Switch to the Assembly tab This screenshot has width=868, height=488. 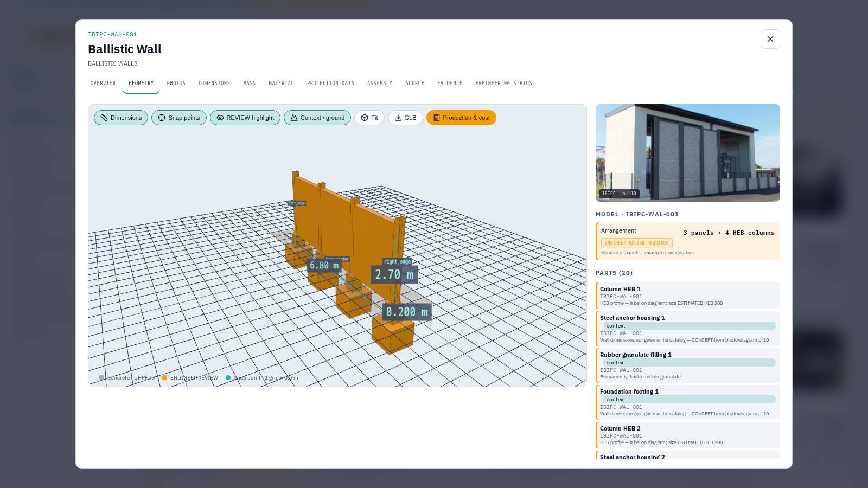pos(380,84)
